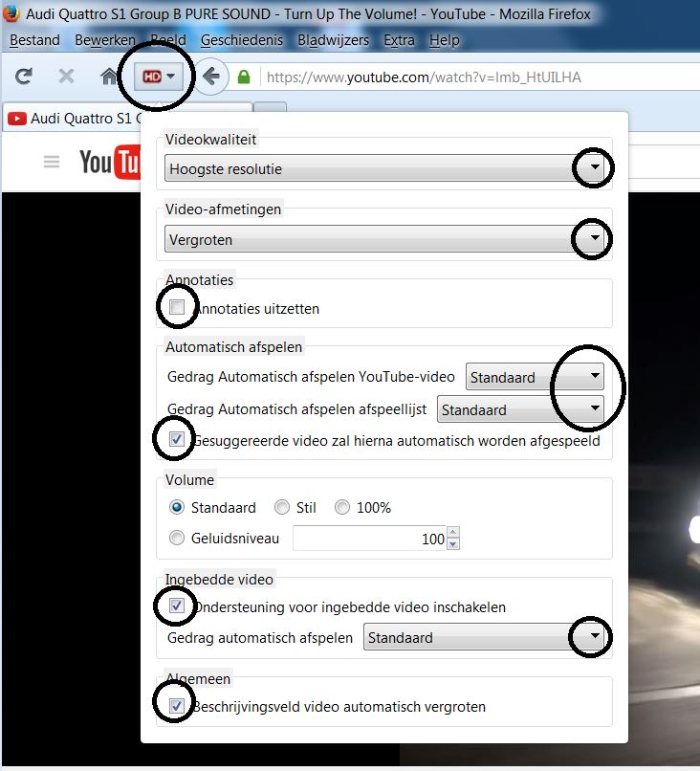Open the Bewerken menu
Image resolution: width=700 pixels, height=771 pixels.
coord(104,40)
